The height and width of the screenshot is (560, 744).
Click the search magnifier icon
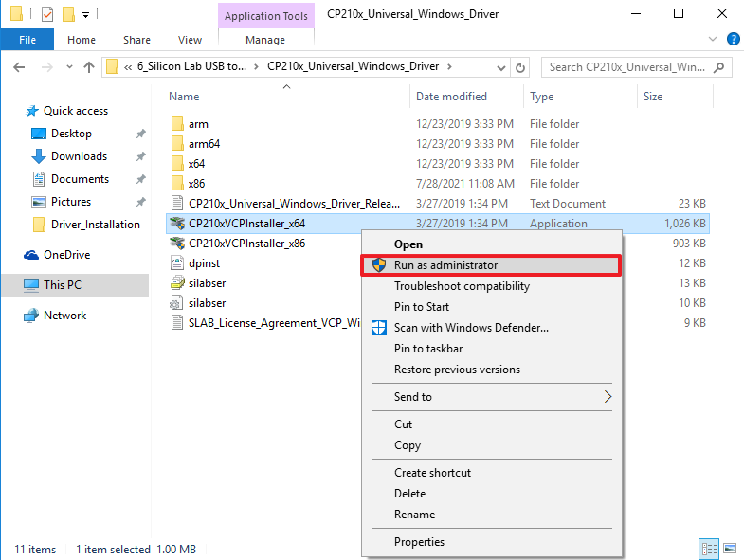pos(718,67)
